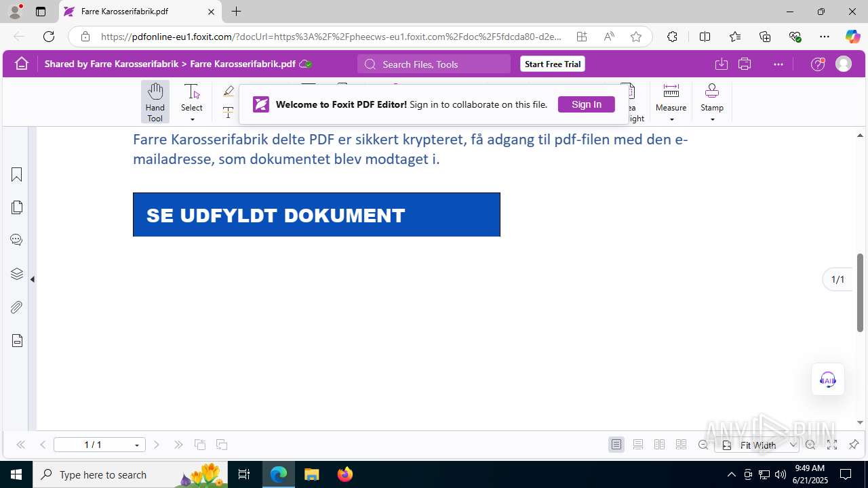Zoom in with the plus magnifier
868x488 pixels.
(810, 445)
